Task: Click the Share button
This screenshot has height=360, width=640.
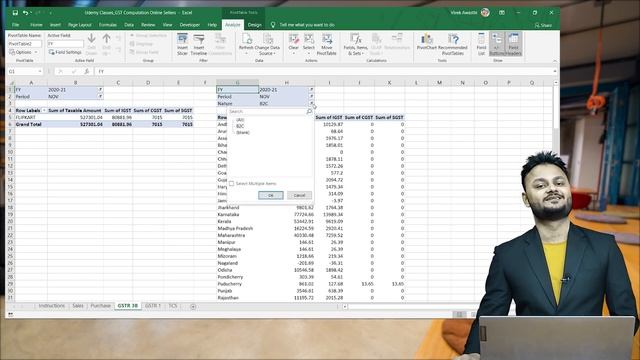Action: pos(543,25)
